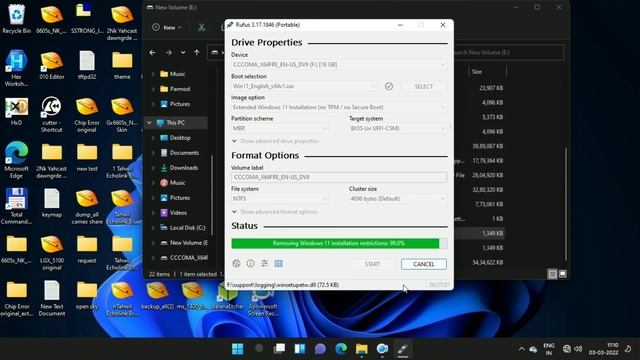Open the New menu in Explorer
The width and height of the screenshot is (640, 360).
167,27
